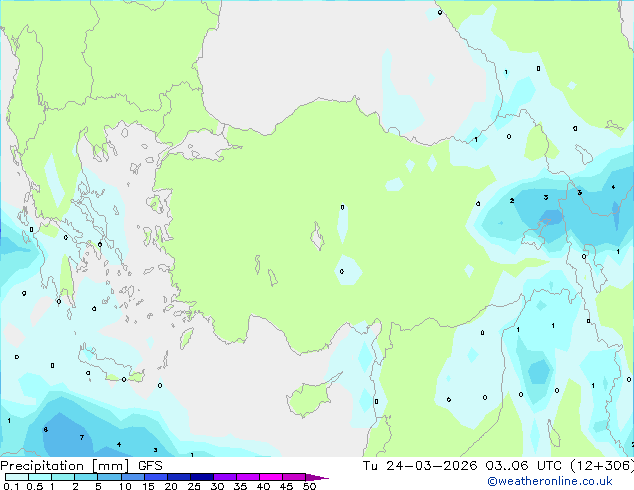Click the '7' precipitation value on map

(x=82, y=437)
